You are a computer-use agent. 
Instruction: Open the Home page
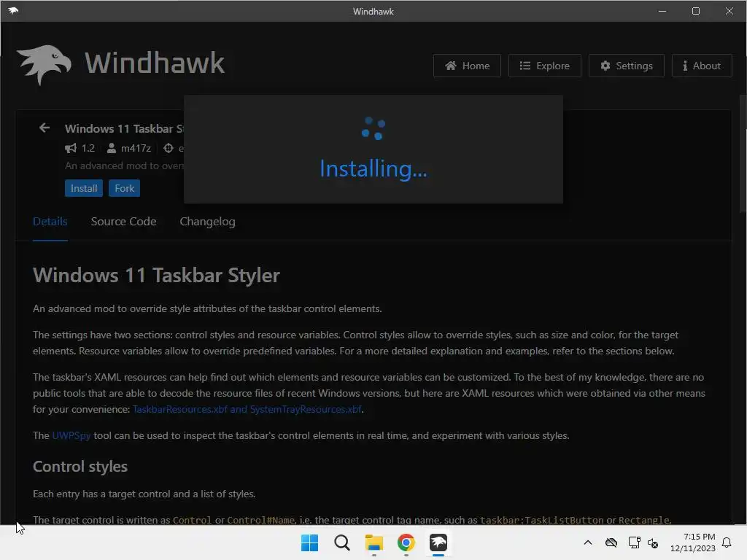click(x=467, y=66)
